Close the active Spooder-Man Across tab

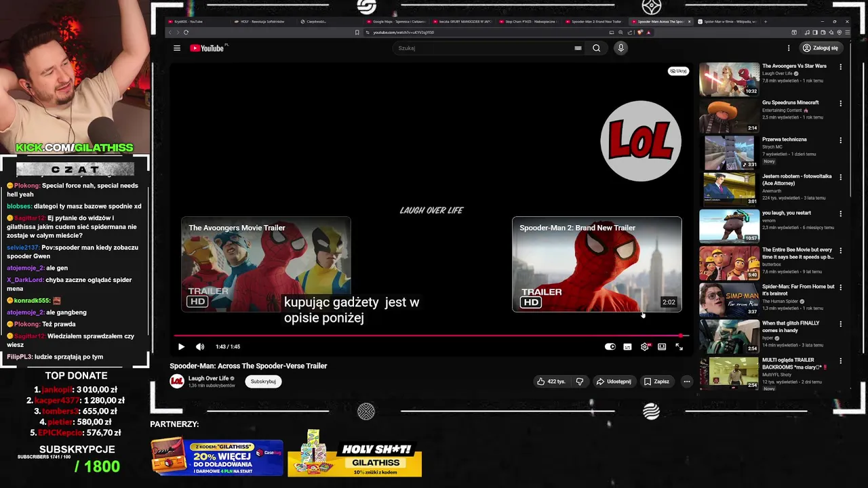pos(690,22)
